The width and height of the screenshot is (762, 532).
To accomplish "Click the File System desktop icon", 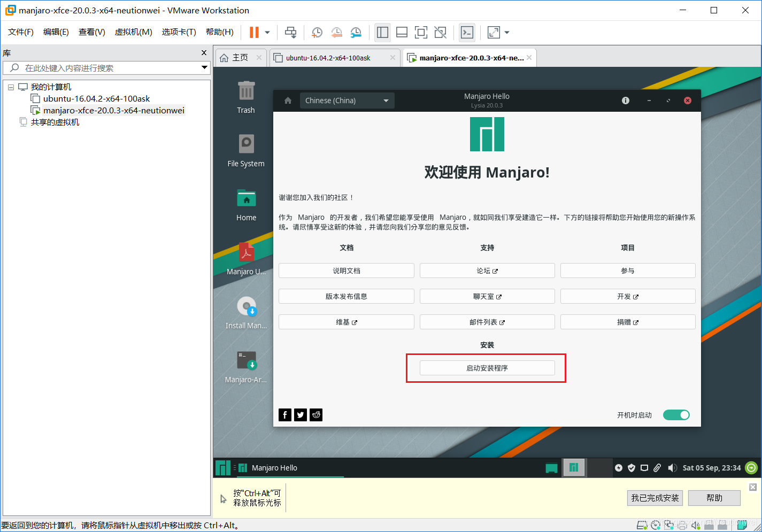I will click(x=246, y=150).
